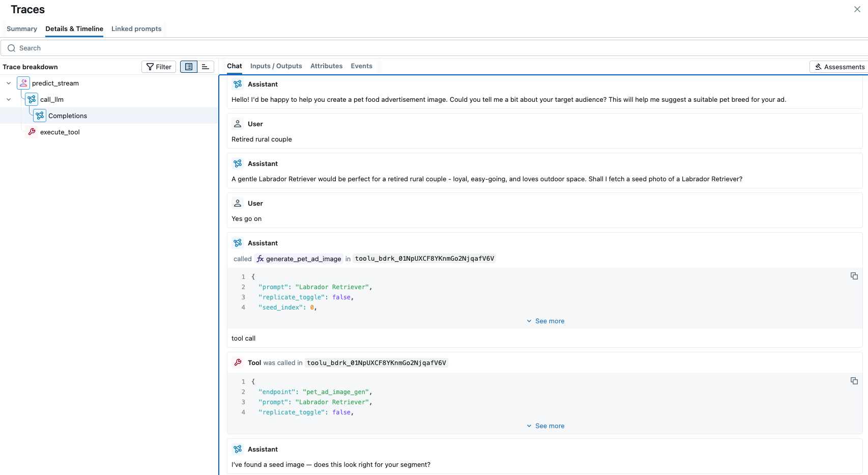Close the Traces panel

pos(857,9)
